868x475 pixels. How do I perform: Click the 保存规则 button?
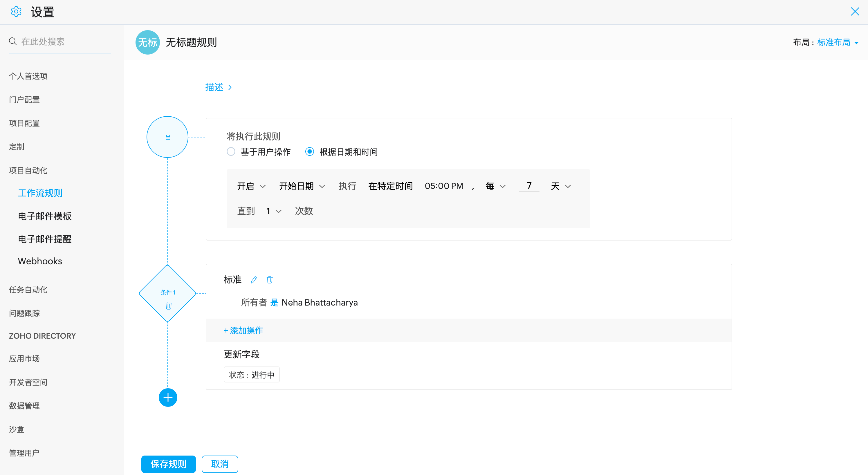tap(168, 464)
